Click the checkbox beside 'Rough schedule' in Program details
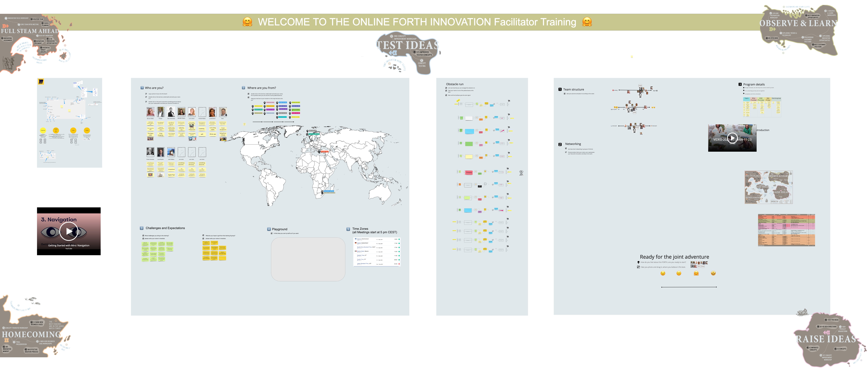The height and width of the screenshot is (380, 868). tap(744, 88)
